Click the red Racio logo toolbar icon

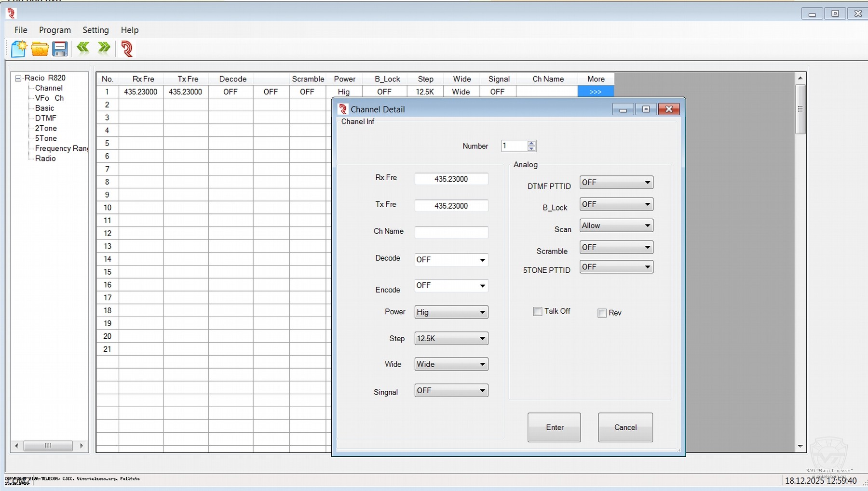127,49
